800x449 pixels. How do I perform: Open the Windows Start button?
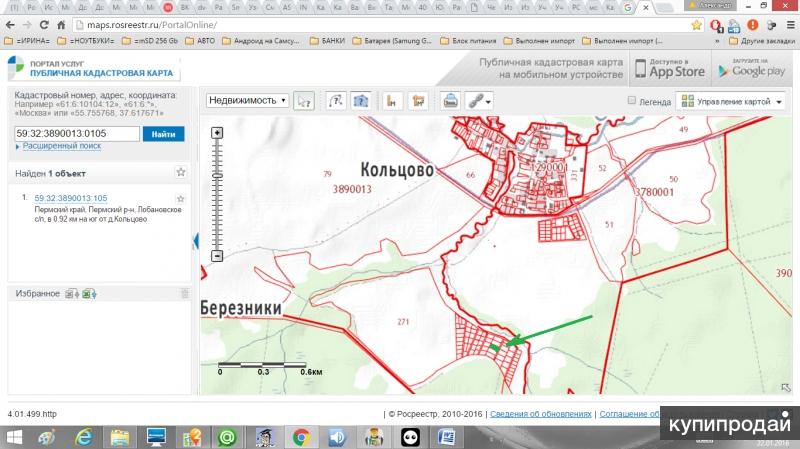tap(14, 437)
